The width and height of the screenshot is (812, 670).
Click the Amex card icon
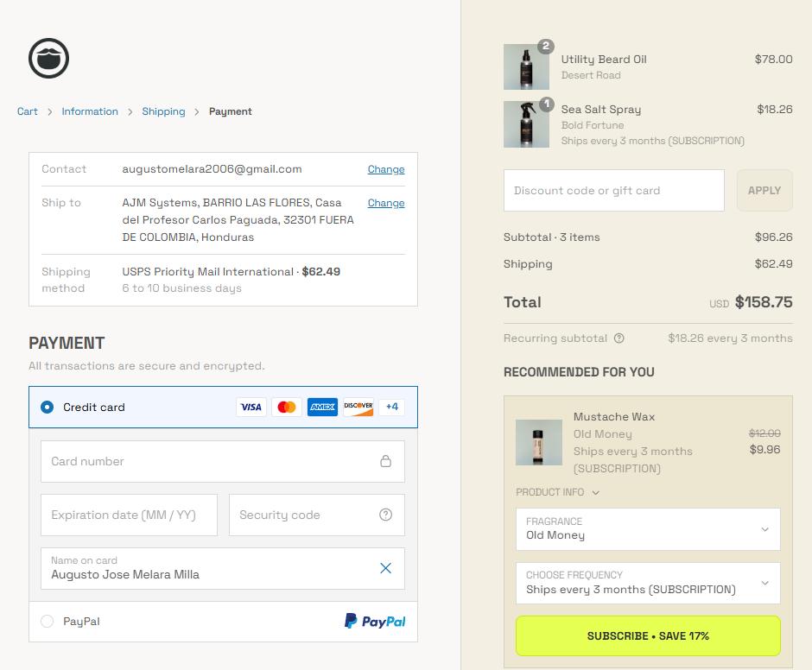[x=322, y=407]
